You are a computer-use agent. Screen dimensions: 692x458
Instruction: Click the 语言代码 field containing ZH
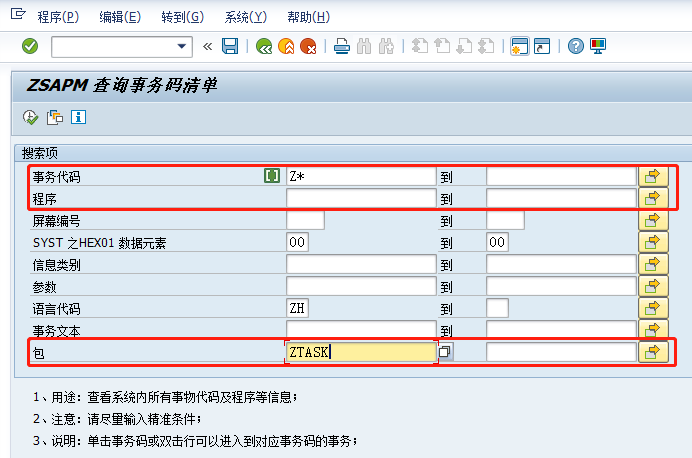click(297, 308)
